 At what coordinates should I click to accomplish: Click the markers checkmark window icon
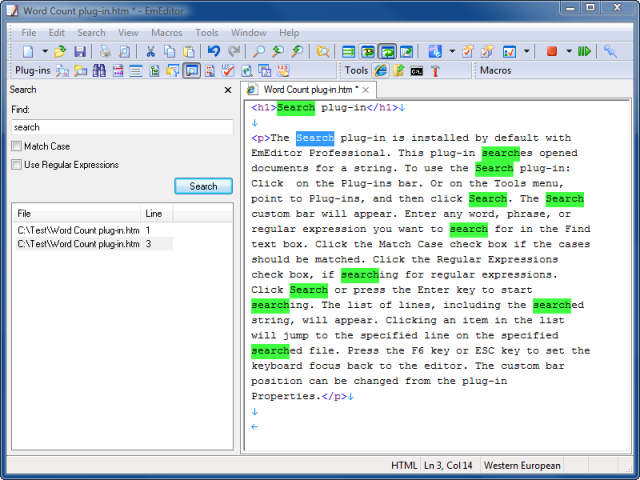[509, 51]
